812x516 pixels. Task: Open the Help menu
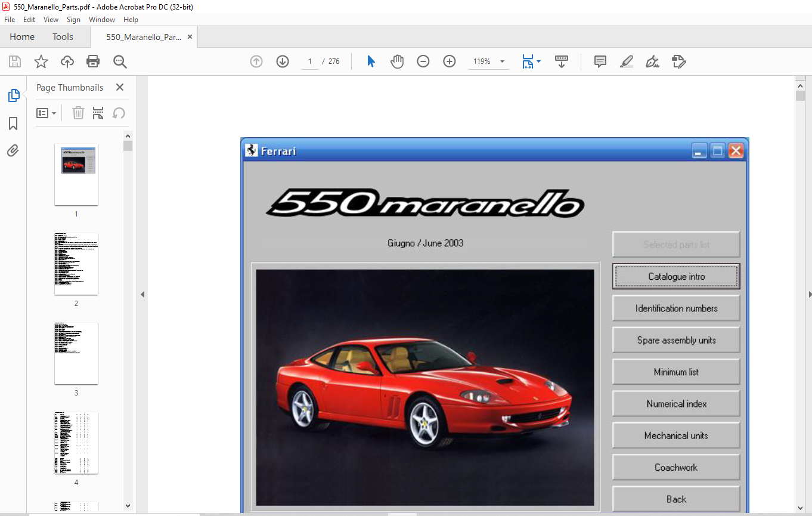pyautogui.click(x=131, y=20)
